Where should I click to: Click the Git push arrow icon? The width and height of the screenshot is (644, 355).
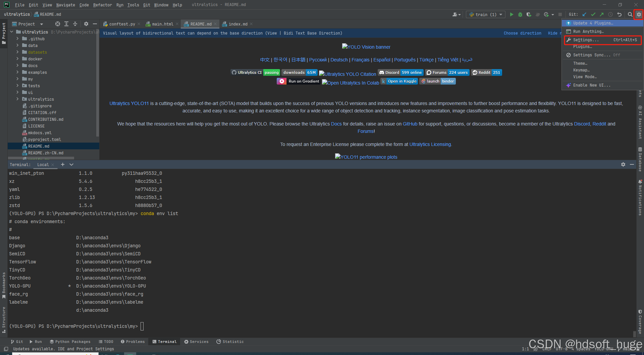[x=602, y=14]
